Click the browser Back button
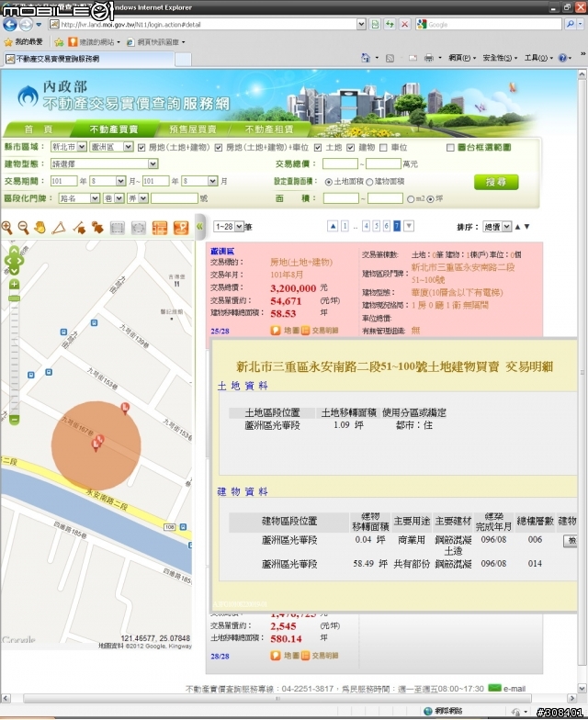The height and width of the screenshot is (720, 588). (x=9, y=24)
